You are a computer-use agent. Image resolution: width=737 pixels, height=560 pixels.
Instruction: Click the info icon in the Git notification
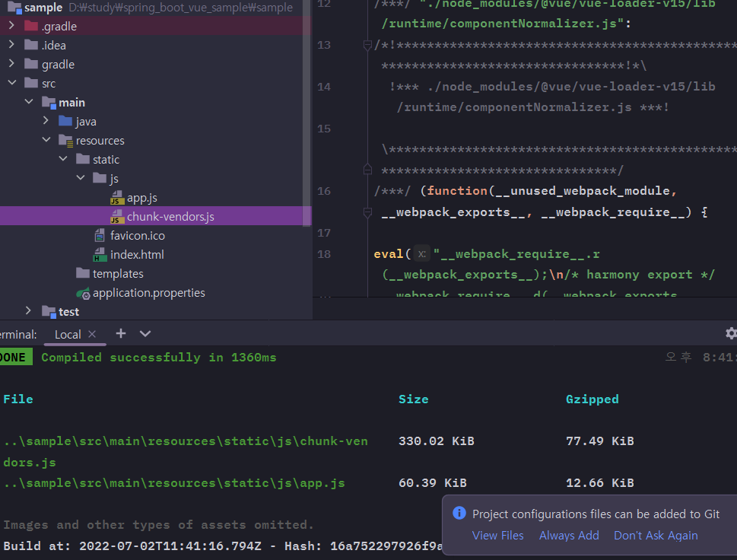click(x=459, y=514)
